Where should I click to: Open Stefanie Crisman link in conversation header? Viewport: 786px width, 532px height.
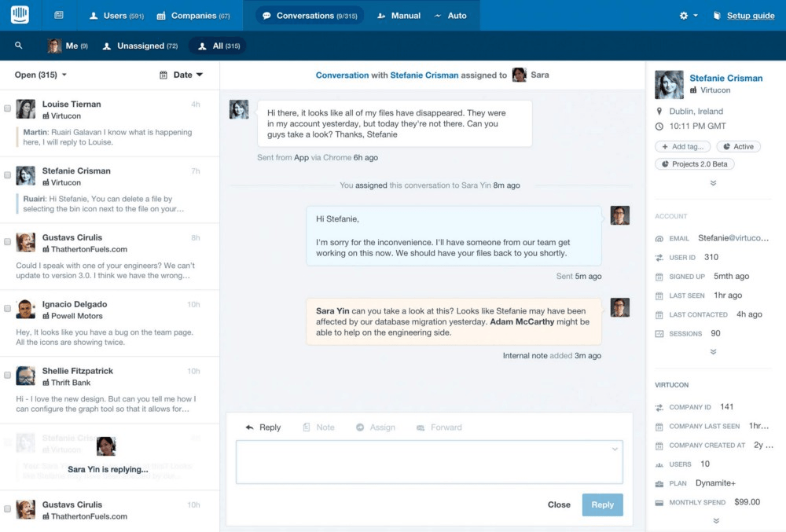coord(424,75)
